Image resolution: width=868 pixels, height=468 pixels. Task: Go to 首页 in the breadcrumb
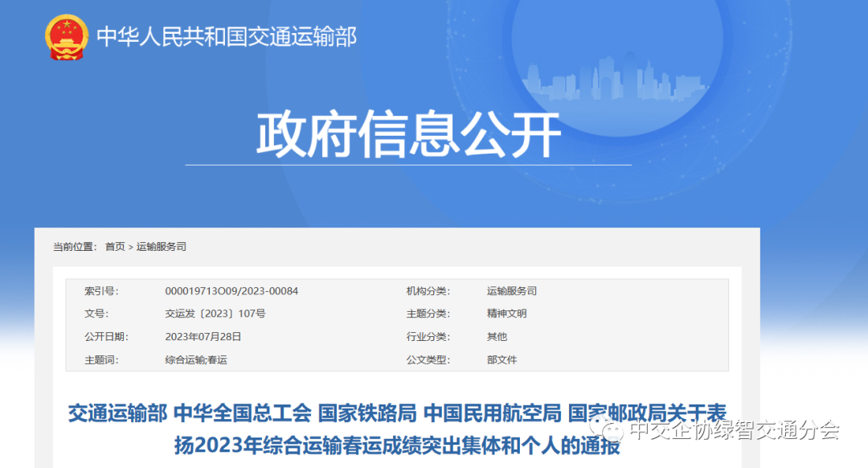pyautogui.click(x=115, y=247)
